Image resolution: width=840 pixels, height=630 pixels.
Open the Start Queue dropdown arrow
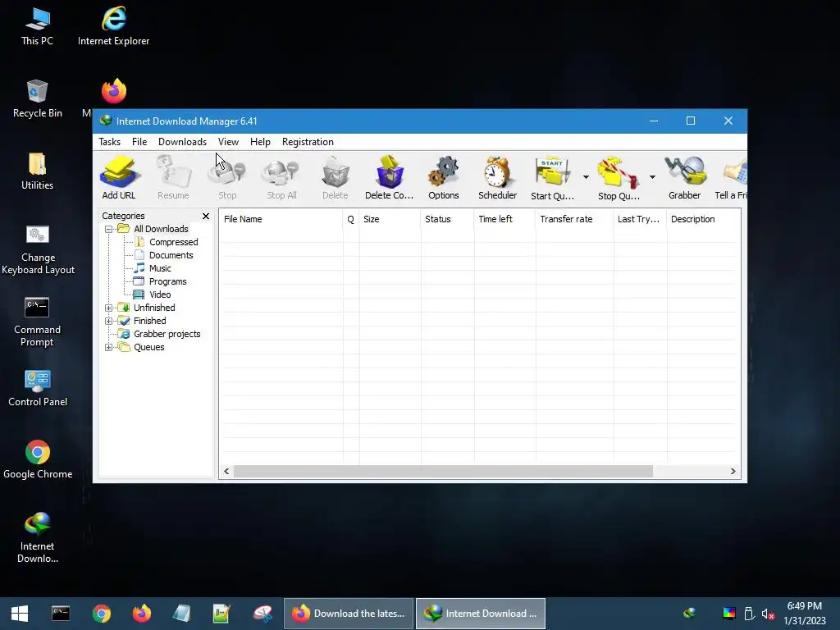586,177
